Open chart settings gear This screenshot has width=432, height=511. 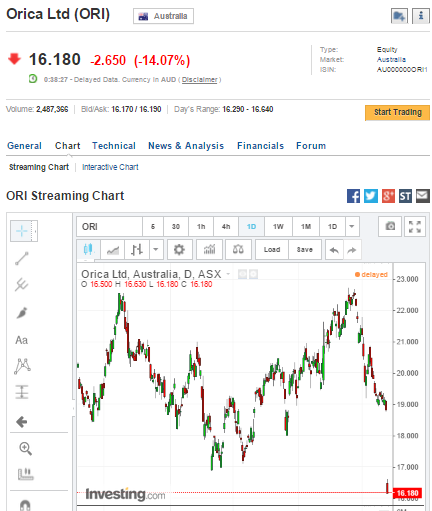click(179, 249)
